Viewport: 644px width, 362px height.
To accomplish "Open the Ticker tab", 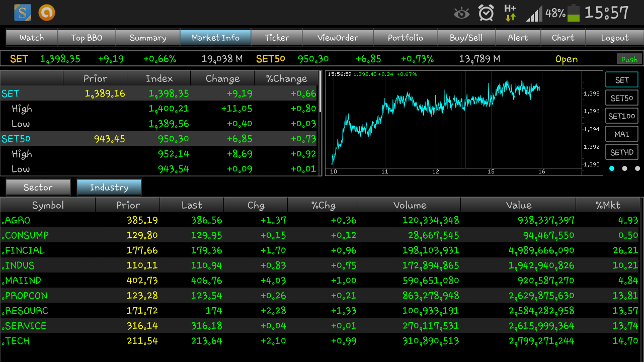I will point(277,38).
